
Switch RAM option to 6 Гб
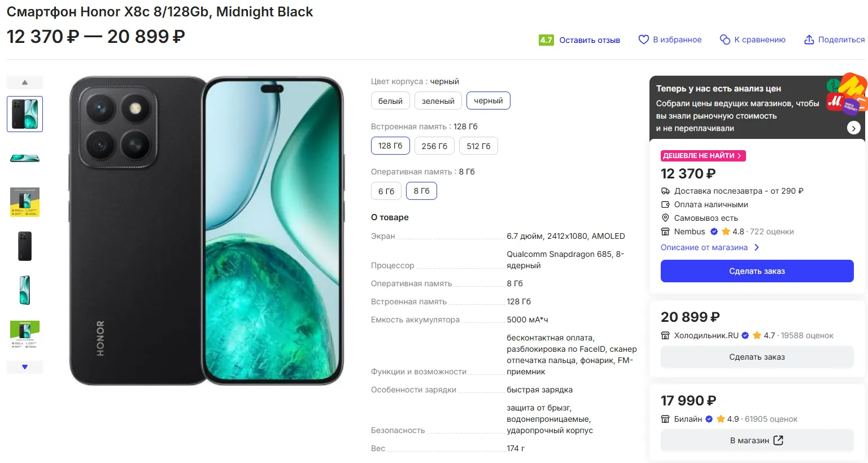click(x=386, y=191)
